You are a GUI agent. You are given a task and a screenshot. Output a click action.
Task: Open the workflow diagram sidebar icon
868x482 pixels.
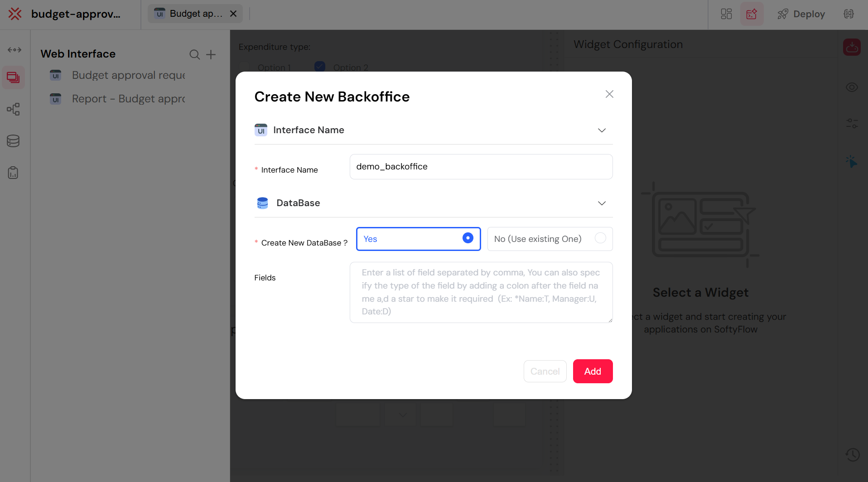(13, 109)
